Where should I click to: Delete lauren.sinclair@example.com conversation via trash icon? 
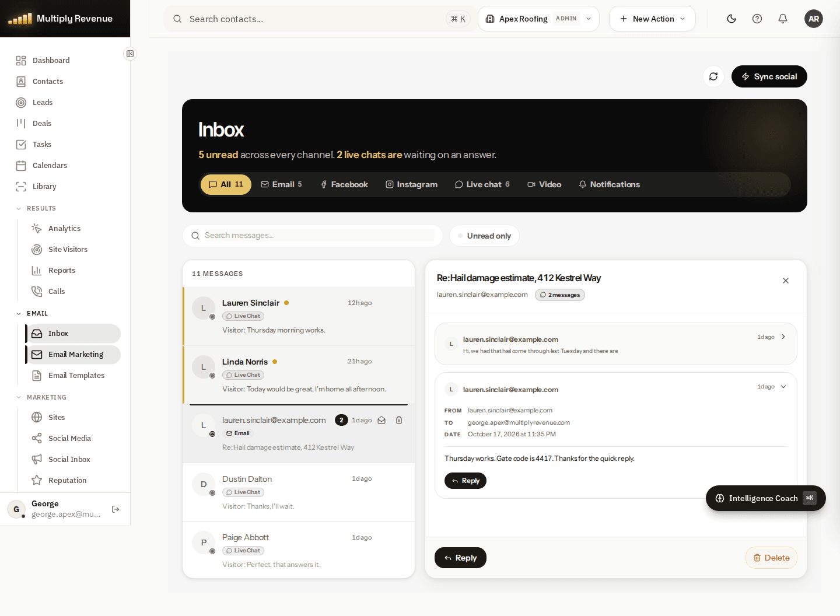point(399,420)
